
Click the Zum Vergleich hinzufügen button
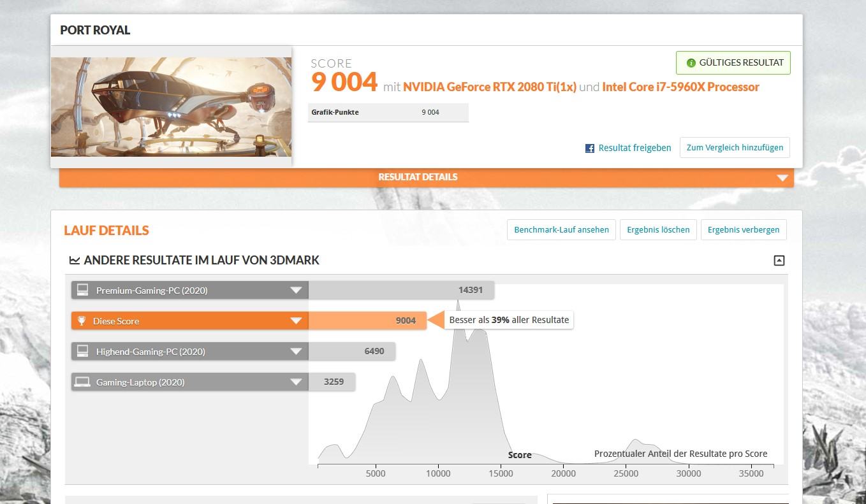click(735, 147)
